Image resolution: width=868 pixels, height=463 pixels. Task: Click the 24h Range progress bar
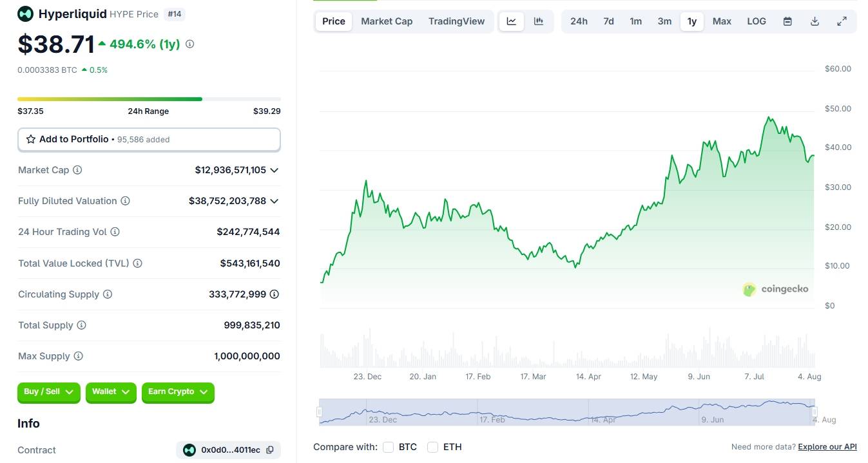pyautogui.click(x=149, y=99)
